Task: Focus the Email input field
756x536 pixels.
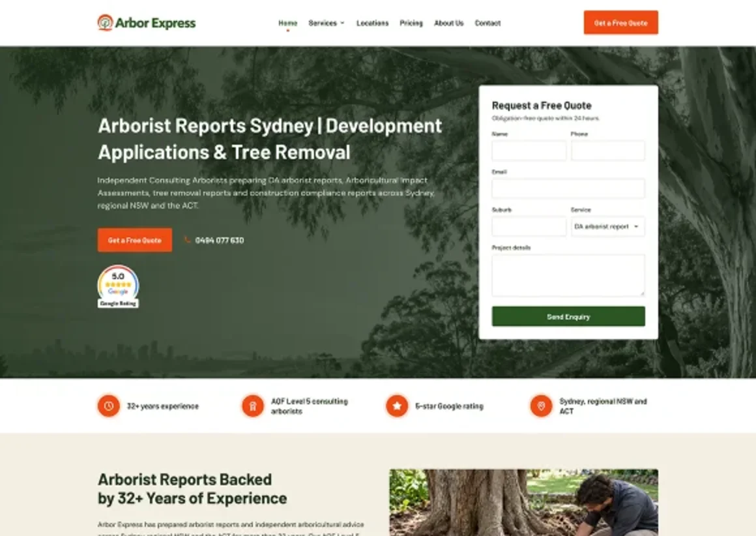Action: [568, 188]
